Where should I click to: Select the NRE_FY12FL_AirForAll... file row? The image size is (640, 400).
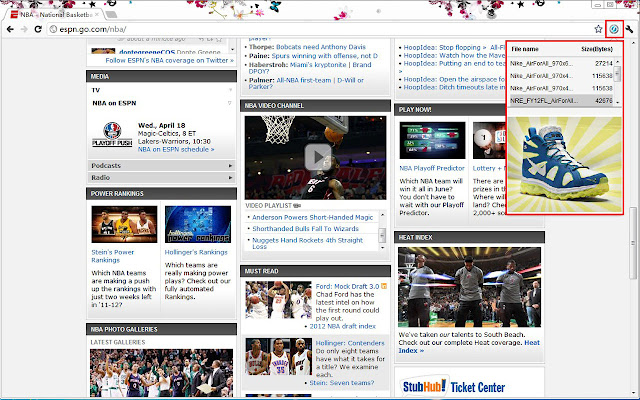coord(562,100)
